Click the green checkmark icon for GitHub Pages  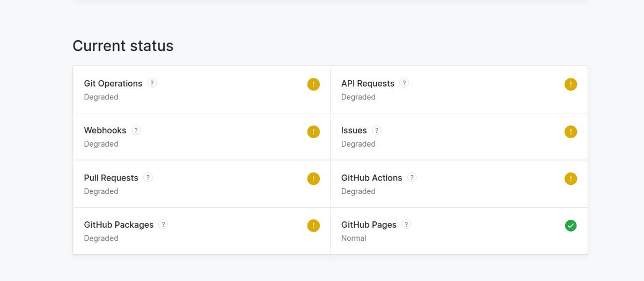pyautogui.click(x=571, y=226)
